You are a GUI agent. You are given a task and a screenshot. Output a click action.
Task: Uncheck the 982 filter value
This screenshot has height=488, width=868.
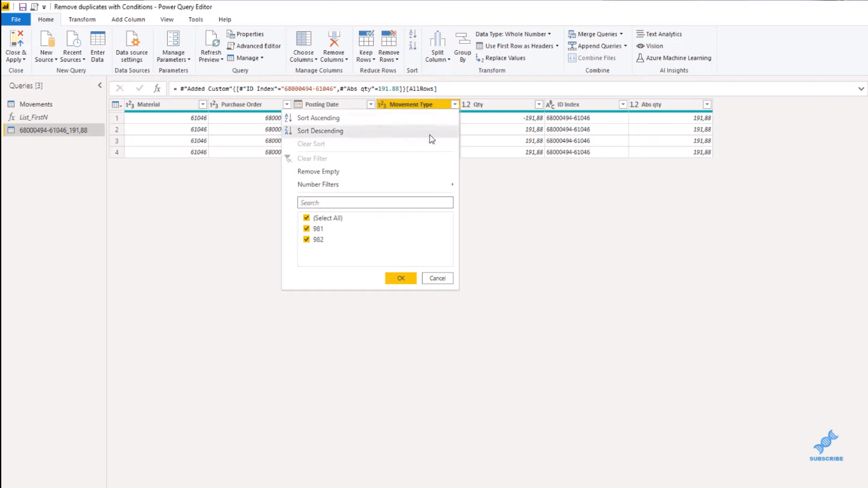tap(306, 240)
